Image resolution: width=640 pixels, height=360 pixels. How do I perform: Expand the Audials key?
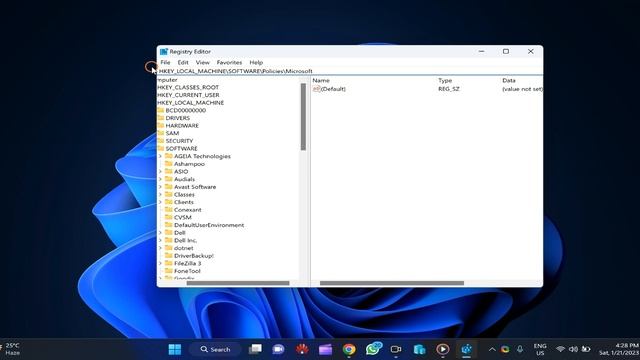click(160, 179)
